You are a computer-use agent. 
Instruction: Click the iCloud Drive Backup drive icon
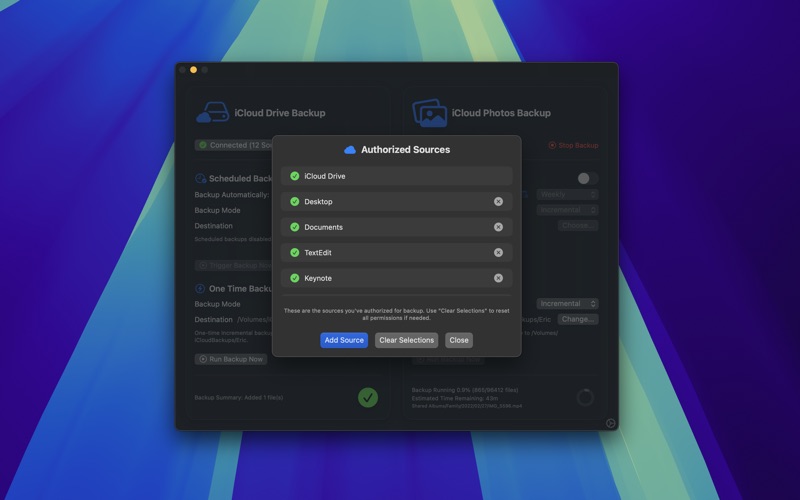click(x=213, y=112)
